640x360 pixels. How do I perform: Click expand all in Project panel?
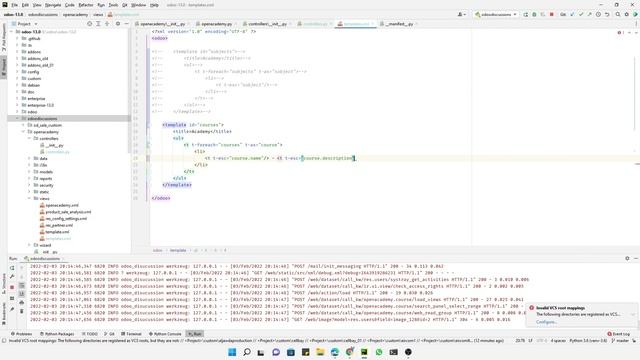tap(98, 24)
